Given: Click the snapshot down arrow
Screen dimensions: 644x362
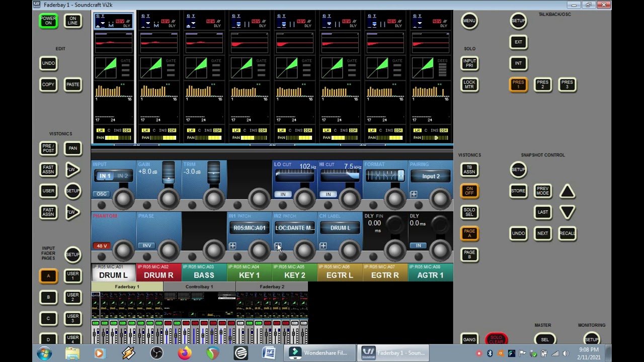Looking at the screenshot, I should click(x=567, y=212).
